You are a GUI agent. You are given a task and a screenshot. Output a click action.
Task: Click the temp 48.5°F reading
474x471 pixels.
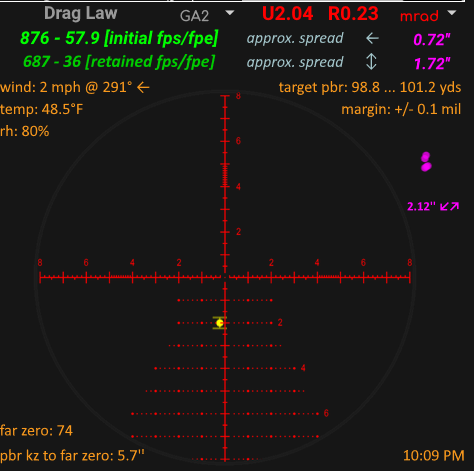[42, 109]
